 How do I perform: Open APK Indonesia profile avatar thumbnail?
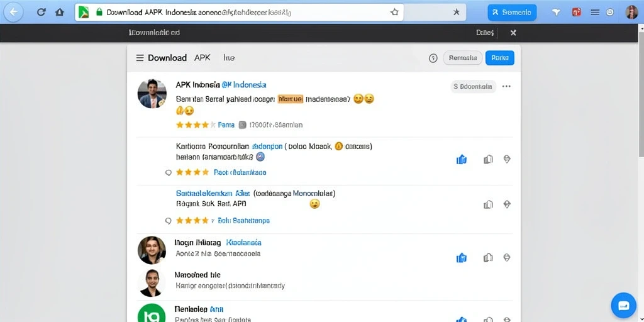152,94
